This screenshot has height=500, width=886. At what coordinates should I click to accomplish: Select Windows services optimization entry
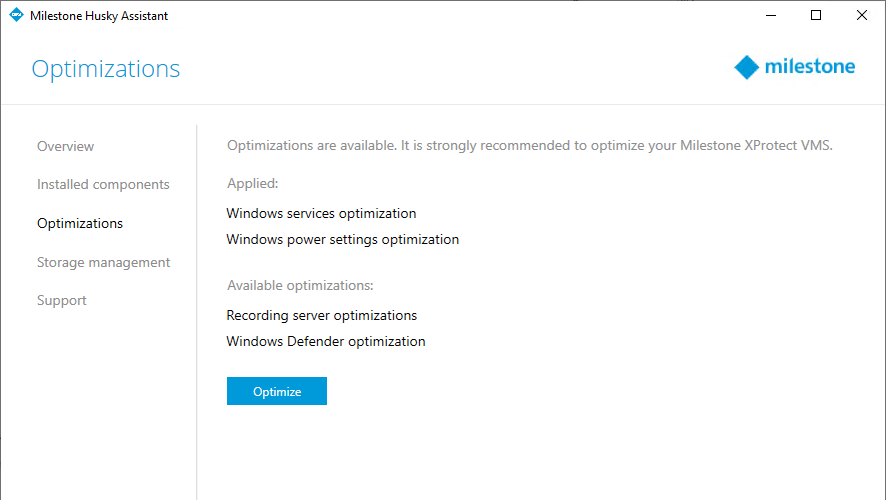tap(321, 213)
